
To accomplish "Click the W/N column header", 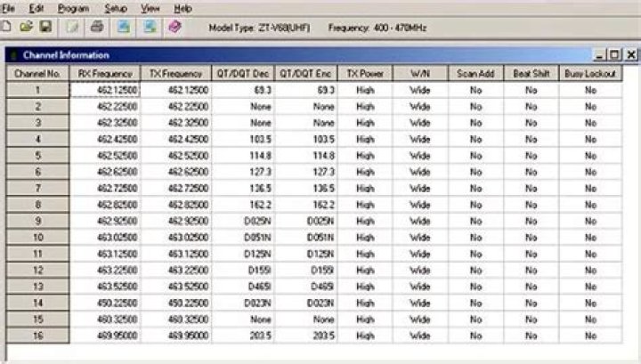I will point(420,74).
